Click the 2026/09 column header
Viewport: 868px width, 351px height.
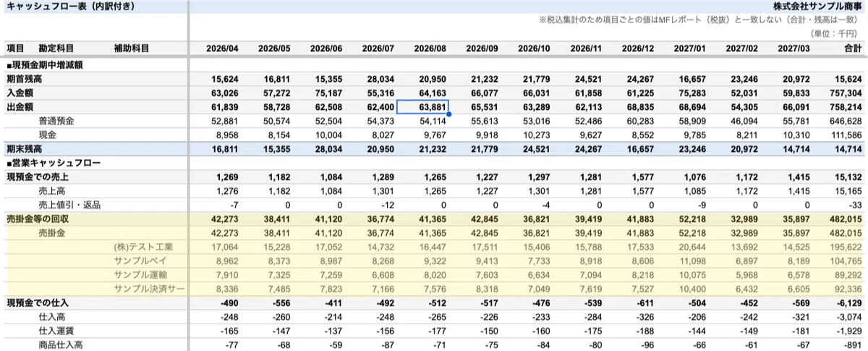click(x=482, y=48)
